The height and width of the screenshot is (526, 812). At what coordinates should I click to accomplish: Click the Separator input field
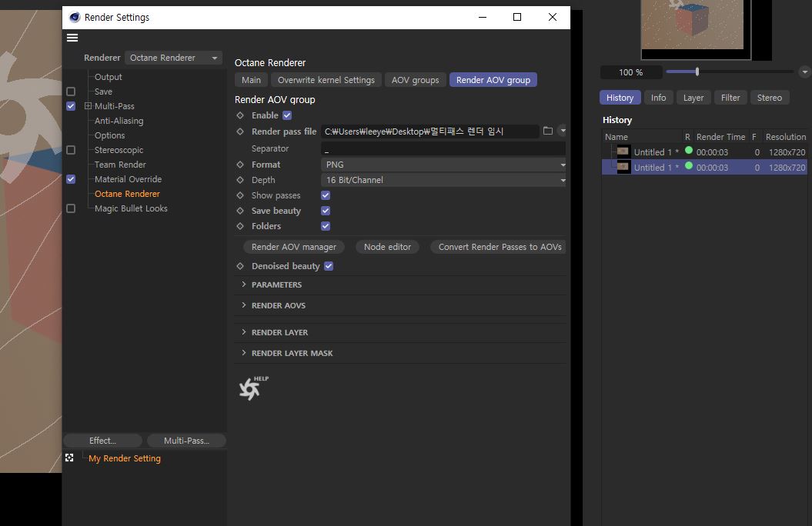pos(443,149)
